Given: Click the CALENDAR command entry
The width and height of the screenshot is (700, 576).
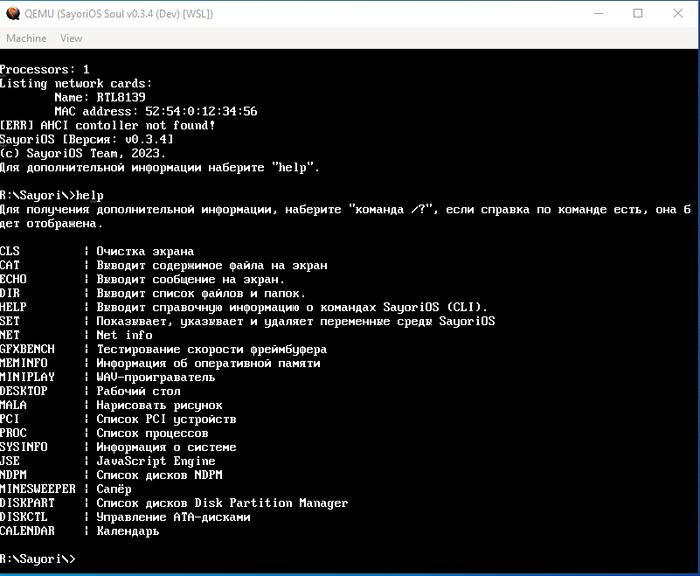Looking at the screenshot, I should point(27,531).
